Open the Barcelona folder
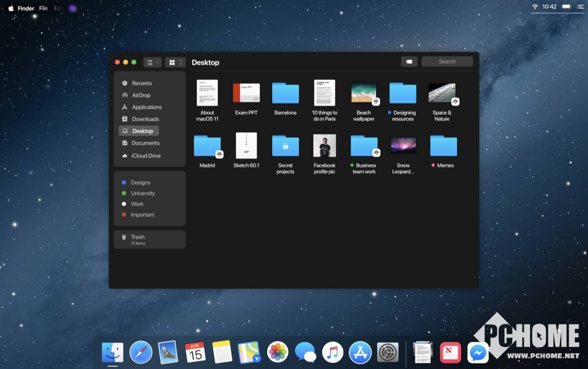This screenshot has height=369, width=588. [285, 93]
